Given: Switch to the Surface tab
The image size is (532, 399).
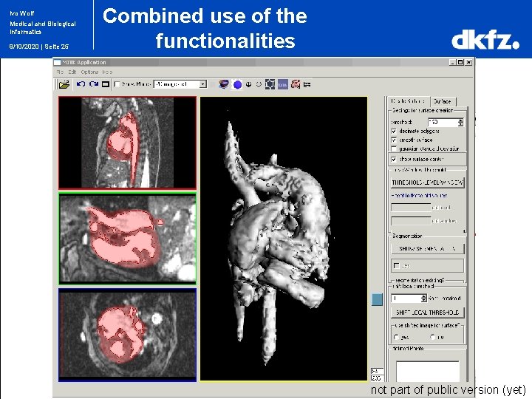Looking at the screenshot, I should pos(443,101).
